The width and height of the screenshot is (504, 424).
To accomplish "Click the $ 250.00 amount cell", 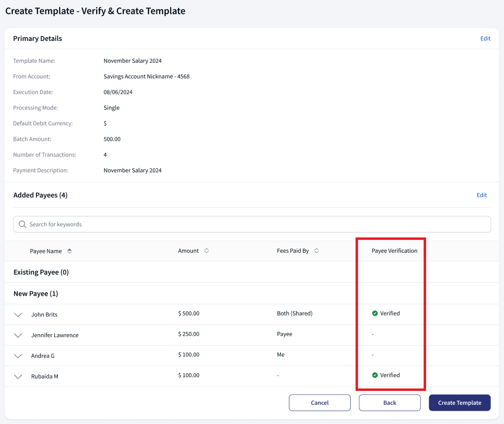I will [x=189, y=334].
